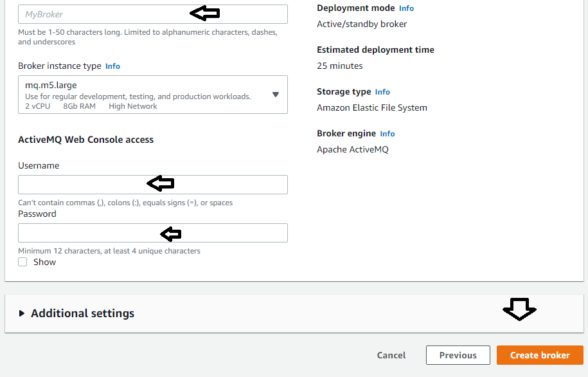Click the Additional settings disclosure triangle
This screenshot has width=588, height=377.
[x=22, y=313]
